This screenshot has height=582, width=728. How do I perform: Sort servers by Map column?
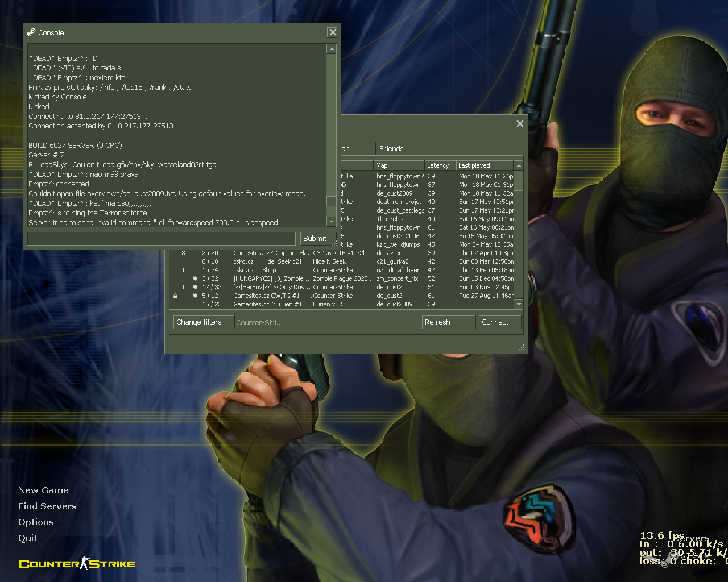(x=399, y=165)
